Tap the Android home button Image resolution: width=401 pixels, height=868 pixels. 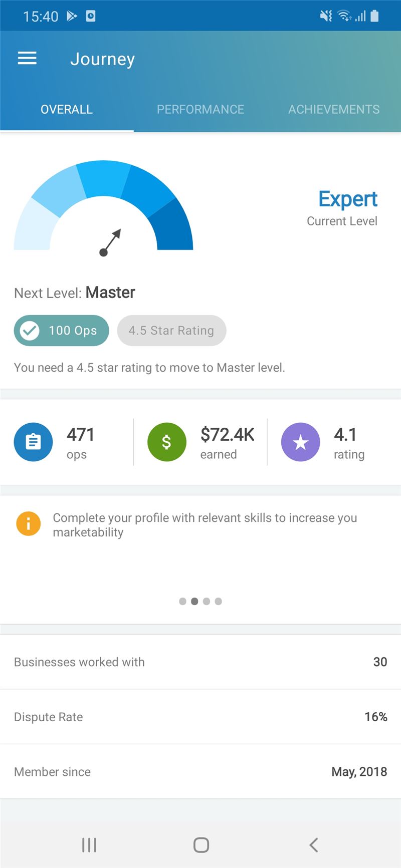201,845
